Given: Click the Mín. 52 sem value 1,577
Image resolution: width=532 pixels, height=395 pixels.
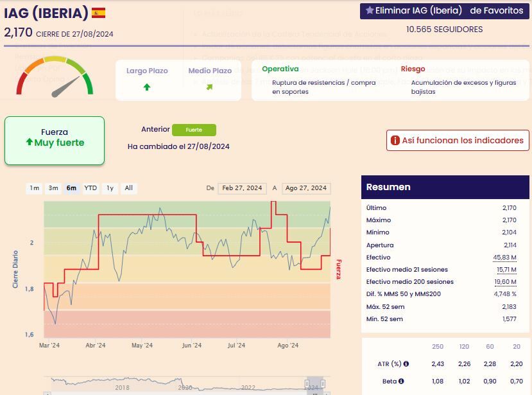Looking at the screenshot, I should point(510,319).
